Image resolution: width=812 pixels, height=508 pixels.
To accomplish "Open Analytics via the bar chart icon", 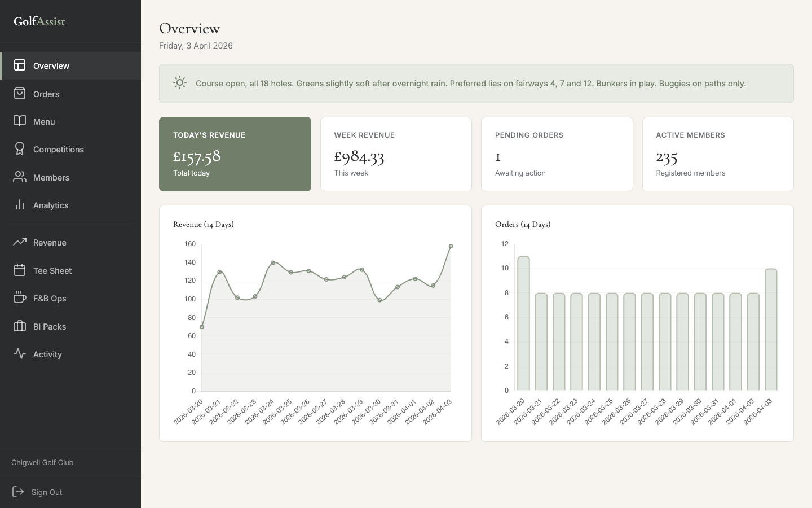I will coord(20,205).
